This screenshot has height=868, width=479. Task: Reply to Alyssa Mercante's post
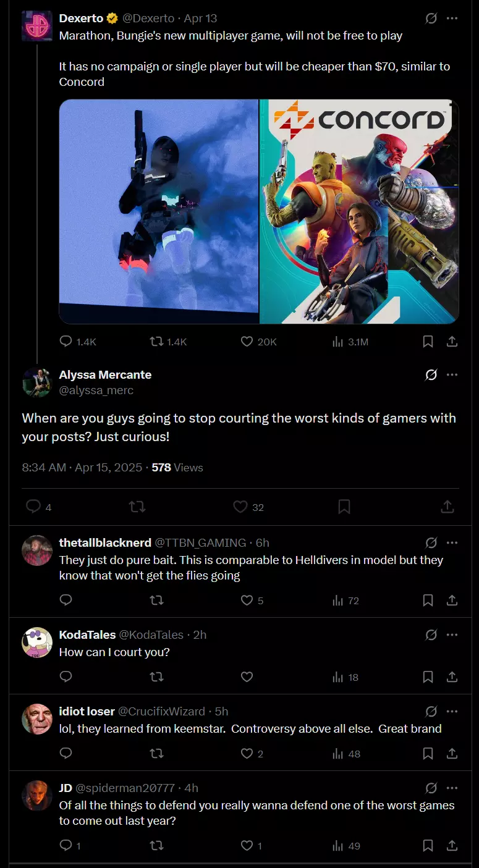tap(33, 507)
